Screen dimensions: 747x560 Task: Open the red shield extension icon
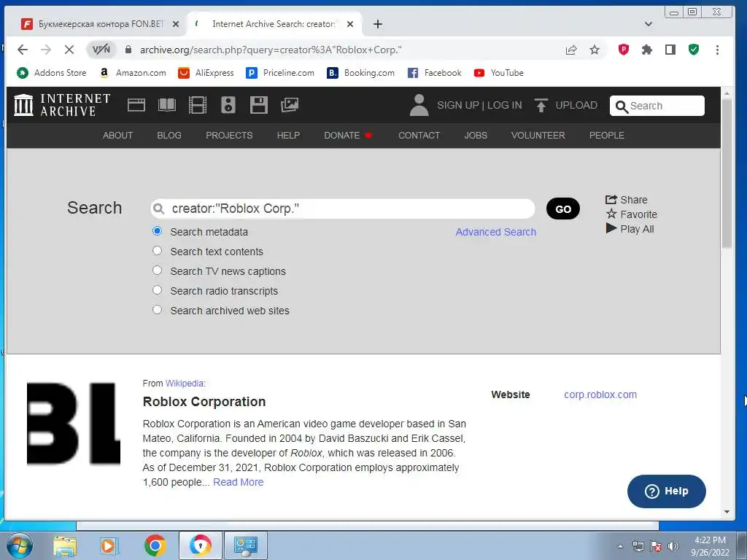tap(623, 50)
